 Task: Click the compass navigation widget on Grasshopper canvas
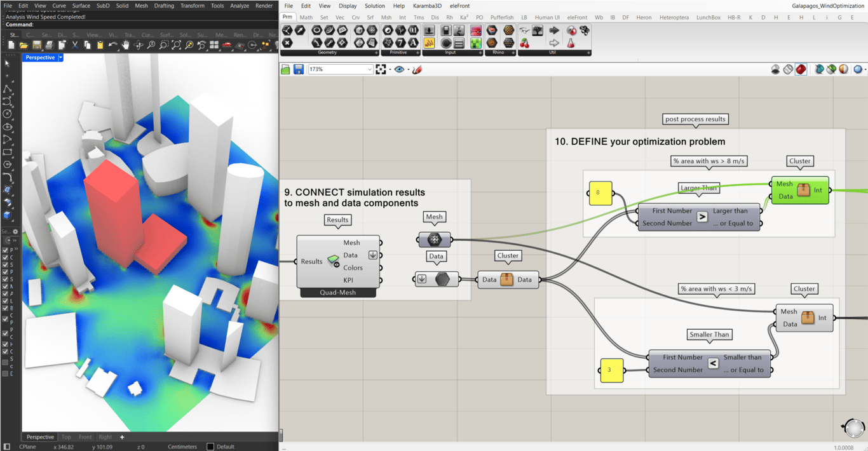pos(853,427)
